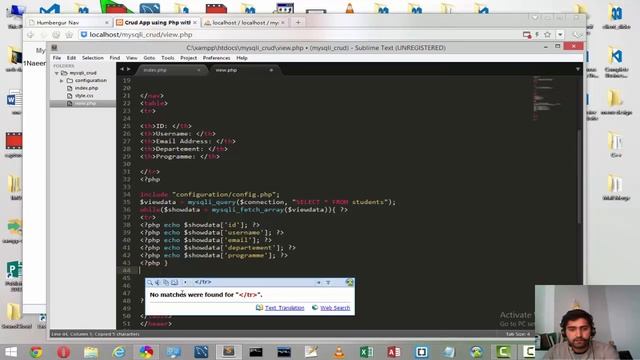
Task: Open the File menu in Sublime Text
Action: [57, 58]
